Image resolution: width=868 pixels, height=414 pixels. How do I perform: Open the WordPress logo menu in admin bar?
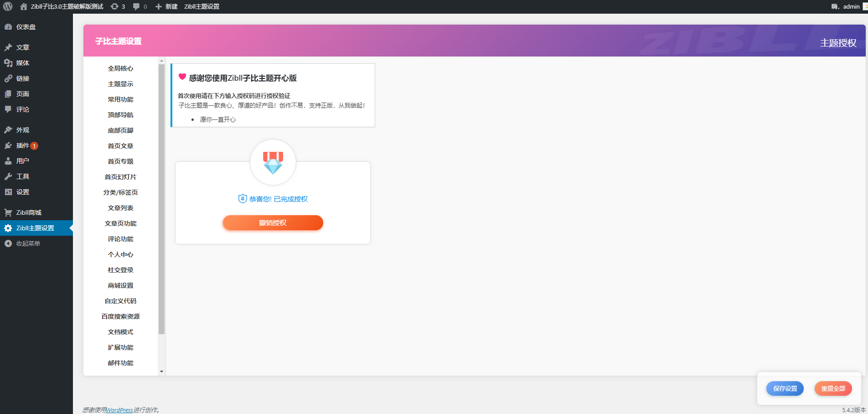click(x=8, y=6)
